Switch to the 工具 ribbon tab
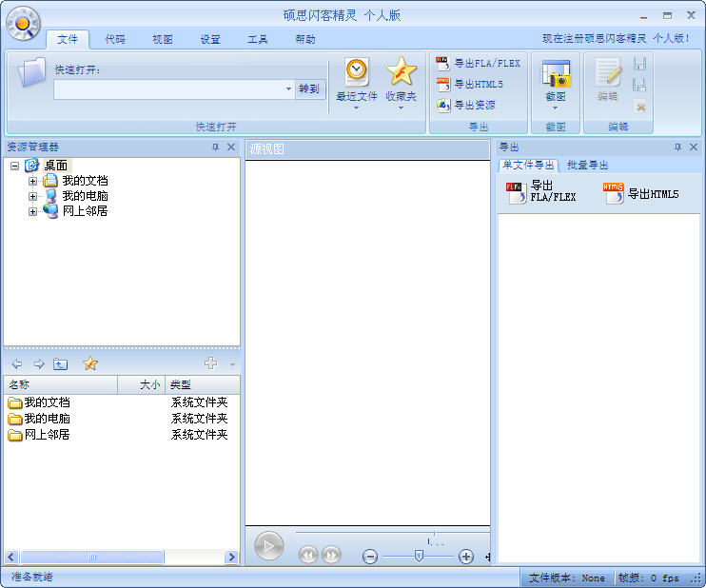Screen dimensions: 706x588 (x=258, y=39)
